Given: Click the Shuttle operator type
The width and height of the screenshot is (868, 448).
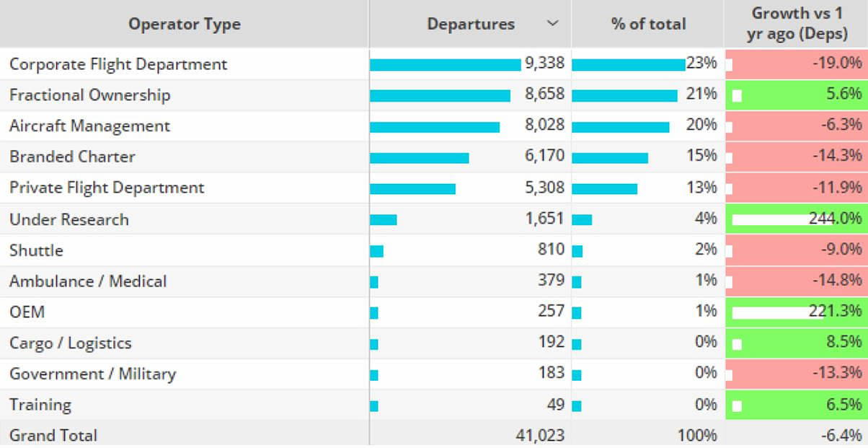Looking at the screenshot, I should tap(36, 251).
